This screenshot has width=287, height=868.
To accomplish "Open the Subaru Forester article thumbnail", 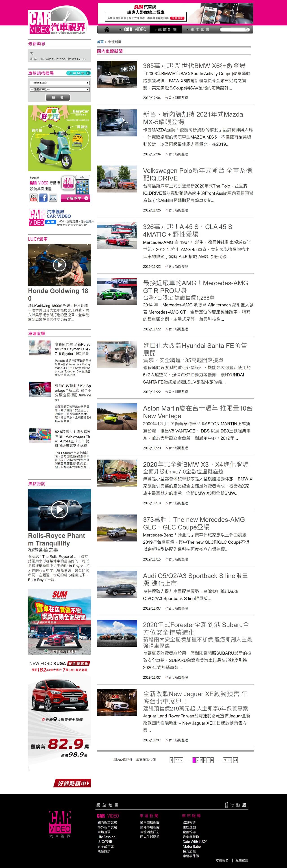I will 117,633.
